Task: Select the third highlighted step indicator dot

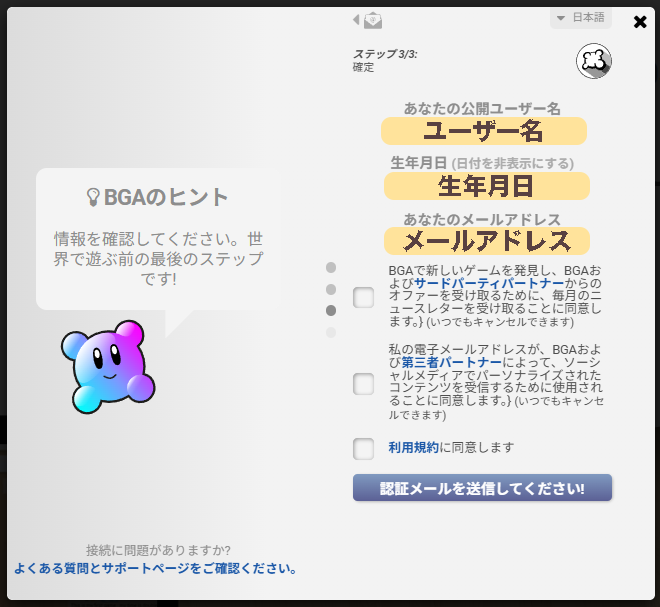Action: [331, 310]
